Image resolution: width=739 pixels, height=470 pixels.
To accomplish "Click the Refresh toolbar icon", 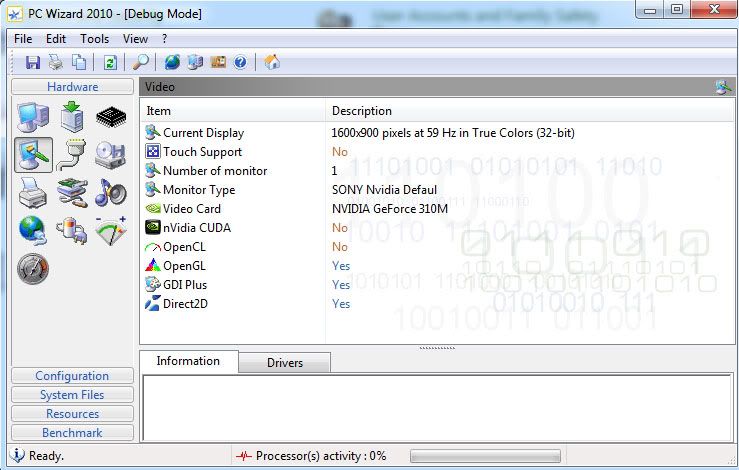I will [x=110, y=62].
